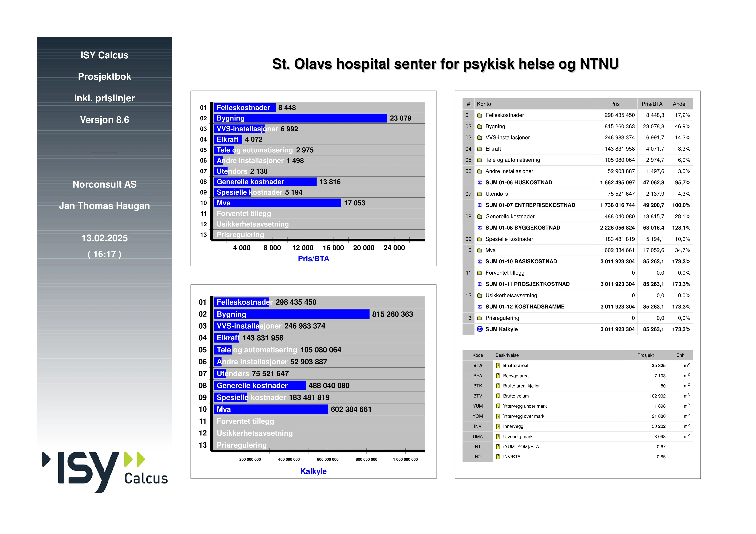Click the '23 079' value label on Bygning bar
The image size is (756, 534).
pos(400,118)
